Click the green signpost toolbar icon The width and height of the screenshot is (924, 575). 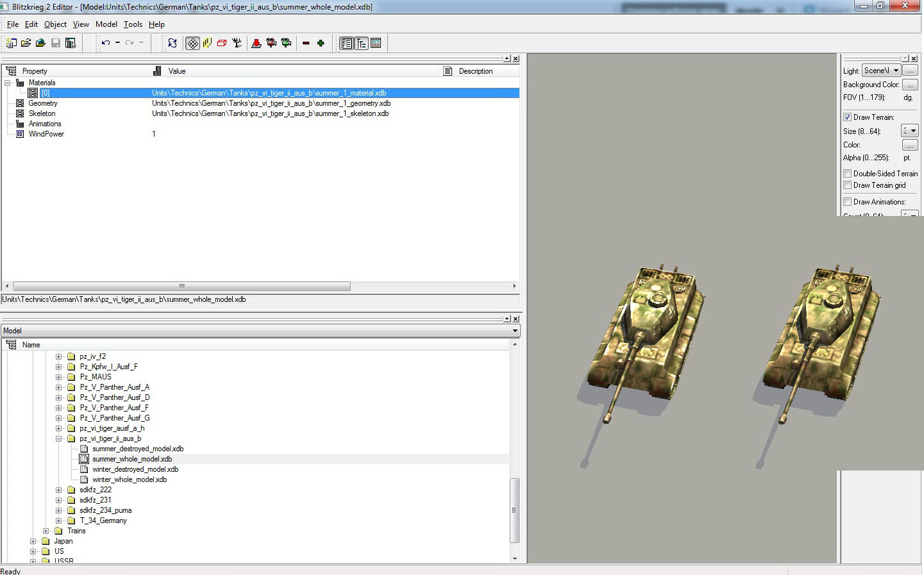[286, 43]
